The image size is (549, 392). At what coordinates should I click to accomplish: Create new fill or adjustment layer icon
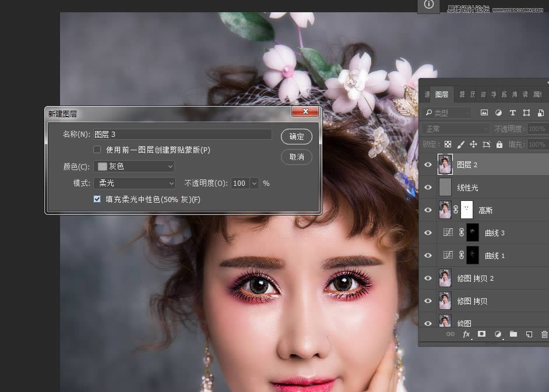tap(498, 334)
